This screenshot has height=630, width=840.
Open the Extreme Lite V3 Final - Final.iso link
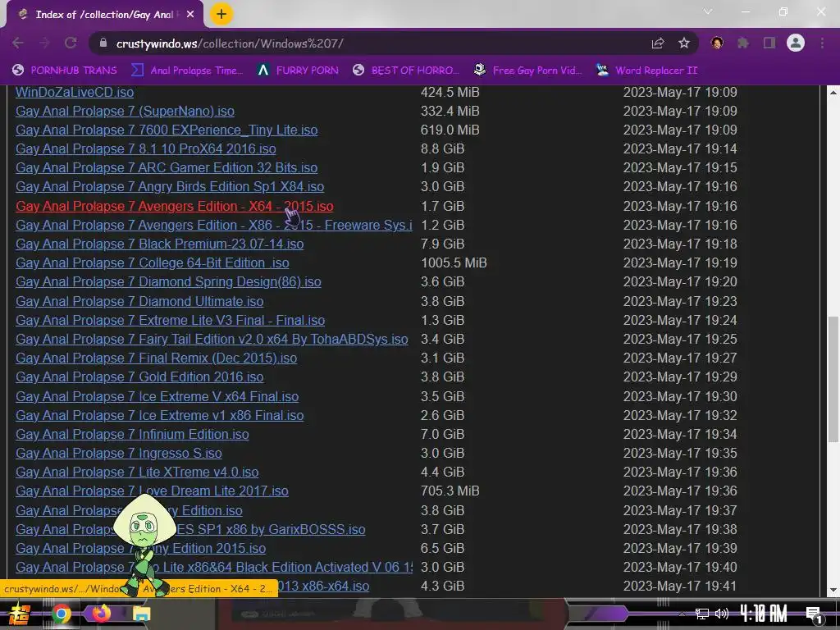coord(171,320)
